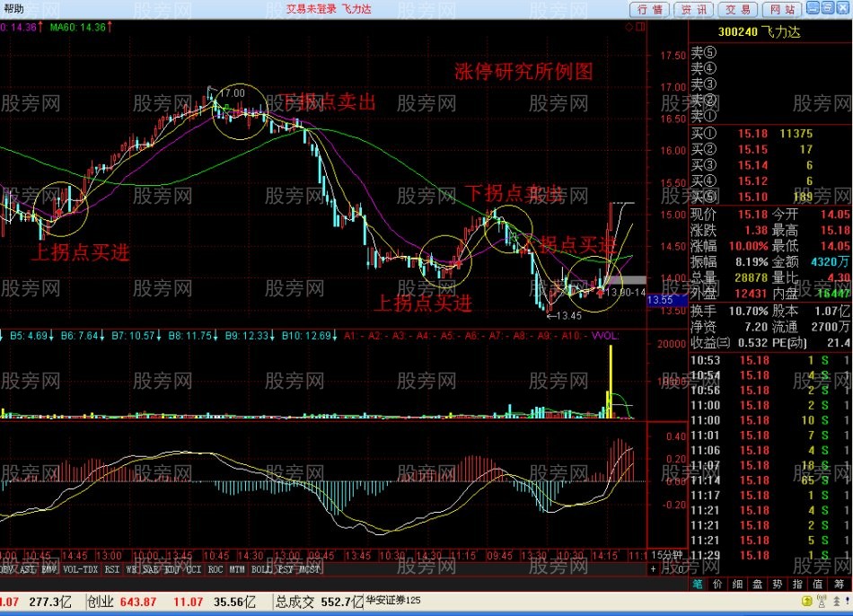Open the 网站 website button
This screenshot has width=853, height=616.
782,9
